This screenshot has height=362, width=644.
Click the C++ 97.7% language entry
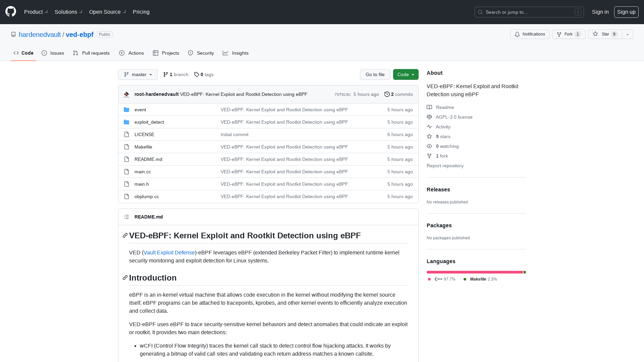442,279
